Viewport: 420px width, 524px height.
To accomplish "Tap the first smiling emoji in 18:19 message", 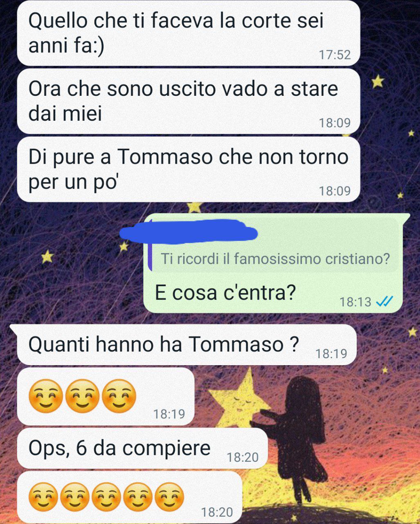I will pyautogui.click(x=46, y=396).
